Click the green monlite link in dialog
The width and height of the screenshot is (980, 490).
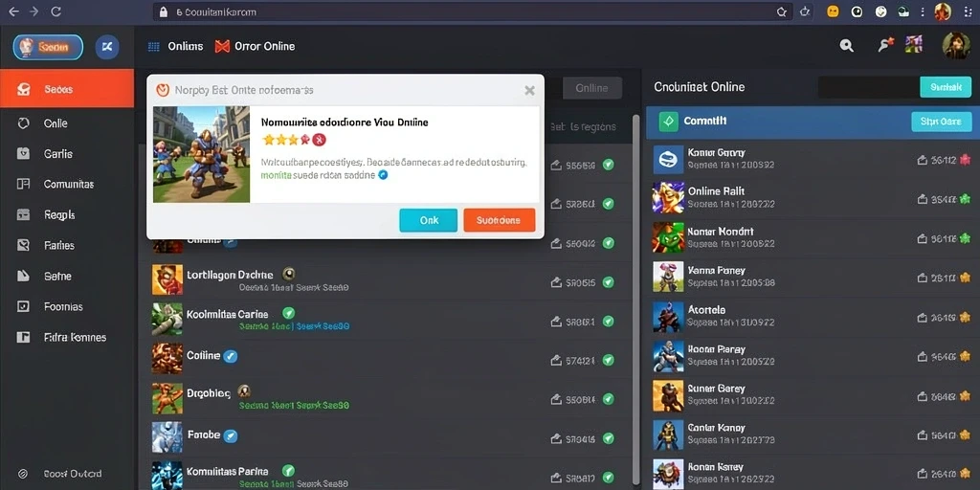[276, 176]
